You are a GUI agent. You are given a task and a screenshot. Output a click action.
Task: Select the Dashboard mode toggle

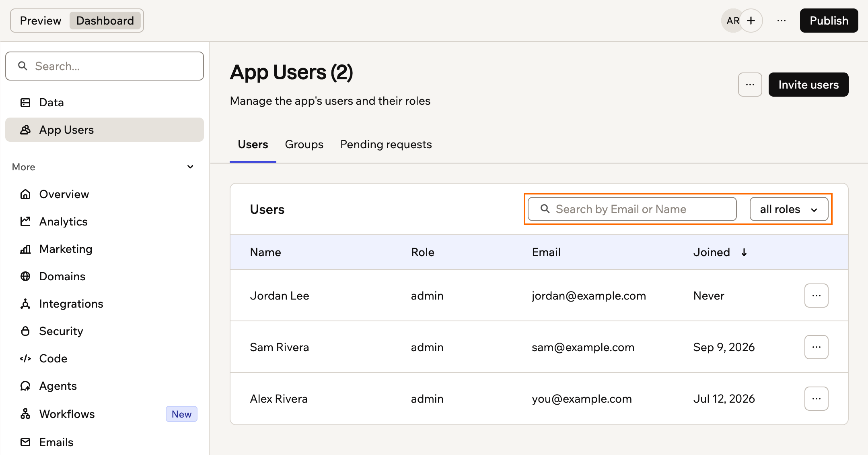point(105,21)
